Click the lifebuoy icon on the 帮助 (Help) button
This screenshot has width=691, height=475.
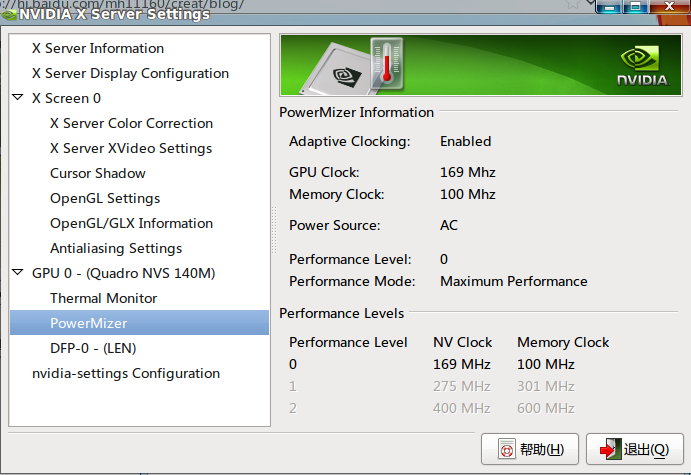(x=507, y=449)
